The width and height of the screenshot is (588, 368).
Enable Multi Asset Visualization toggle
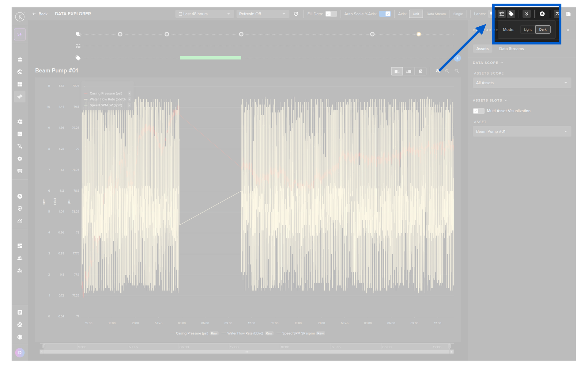point(478,111)
